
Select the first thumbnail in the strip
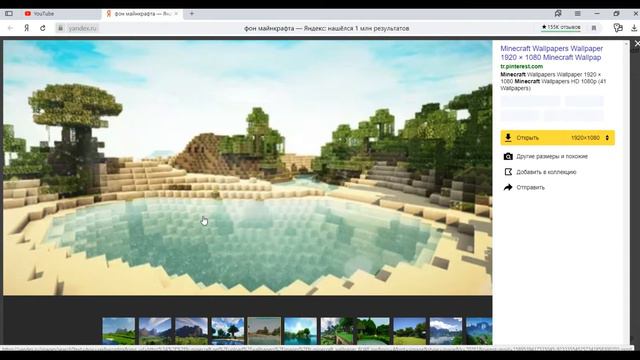click(x=119, y=331)
